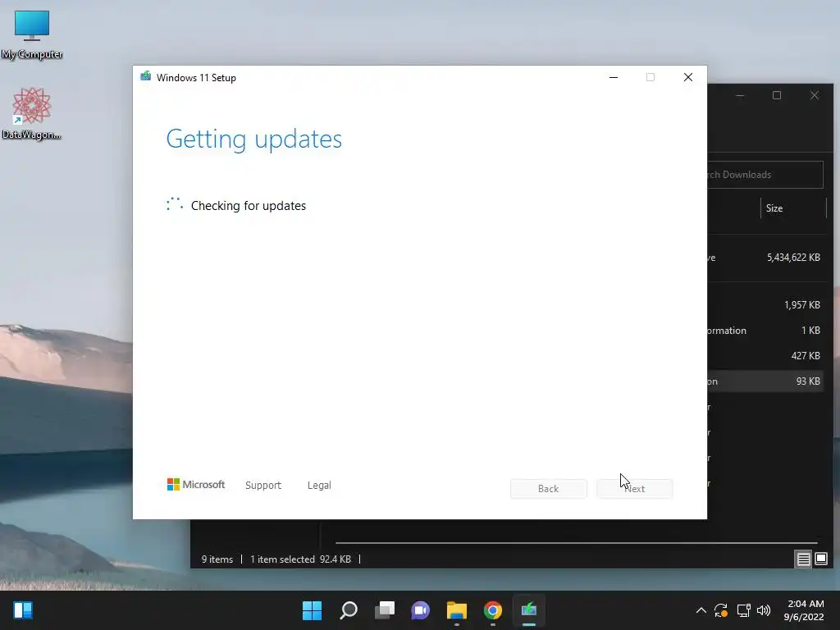Click the Search Downloads field in Explorer
The width and height of the screenshot is (840, 630).
[765, 175]
